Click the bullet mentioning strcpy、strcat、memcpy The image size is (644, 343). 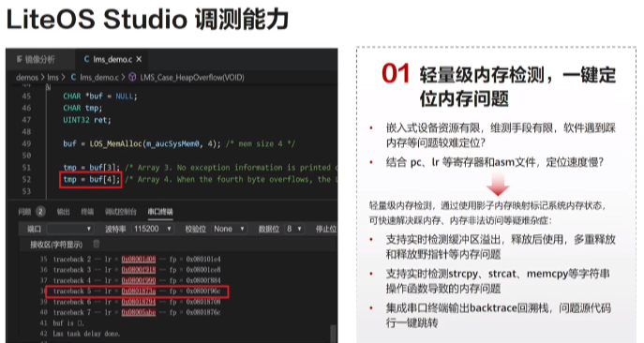[x=498, y=281]
